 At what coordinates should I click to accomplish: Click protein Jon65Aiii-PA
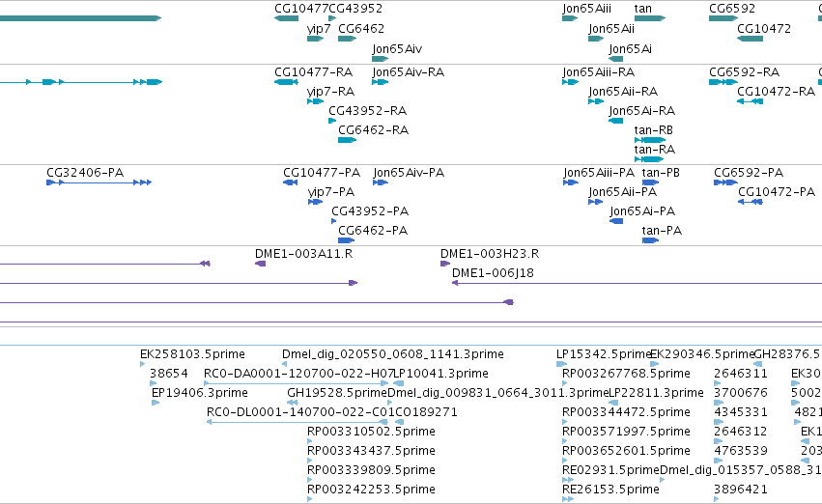coord(599,173)
